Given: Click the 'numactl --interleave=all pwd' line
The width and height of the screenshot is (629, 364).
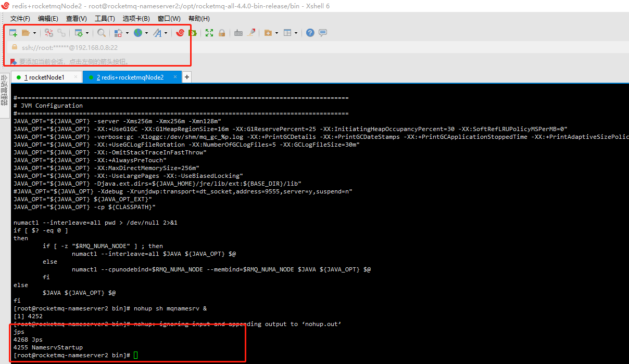Looking at the screenshot, I should 95,223.
